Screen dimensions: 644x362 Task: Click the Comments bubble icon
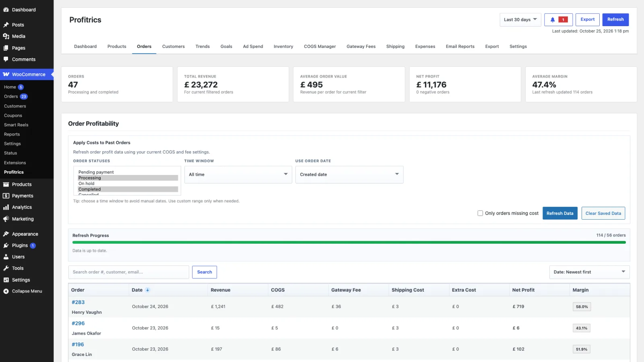pyautogui.click(x=6, y=59)
